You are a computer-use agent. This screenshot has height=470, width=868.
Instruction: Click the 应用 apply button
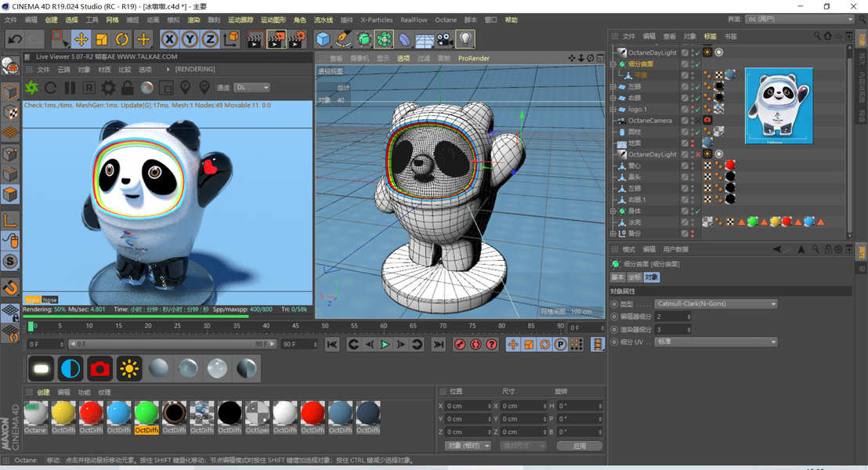pyautogui.click(x=579, y=446)
